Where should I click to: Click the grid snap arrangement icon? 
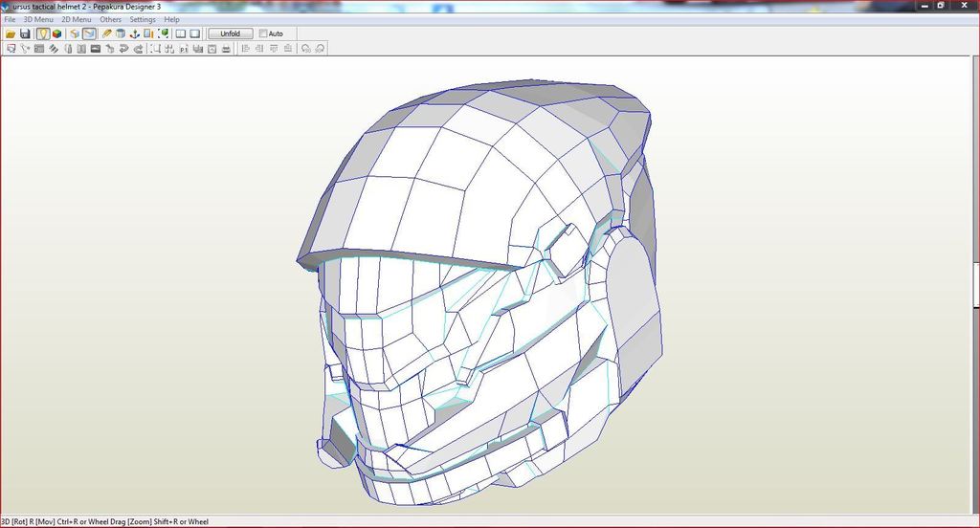coord(169,49)
